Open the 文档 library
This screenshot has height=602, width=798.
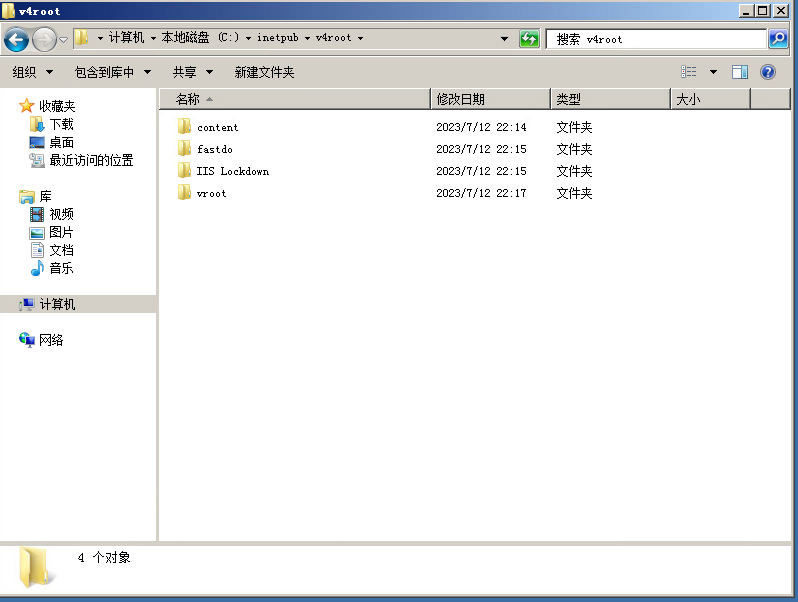[x=61, y=250]
